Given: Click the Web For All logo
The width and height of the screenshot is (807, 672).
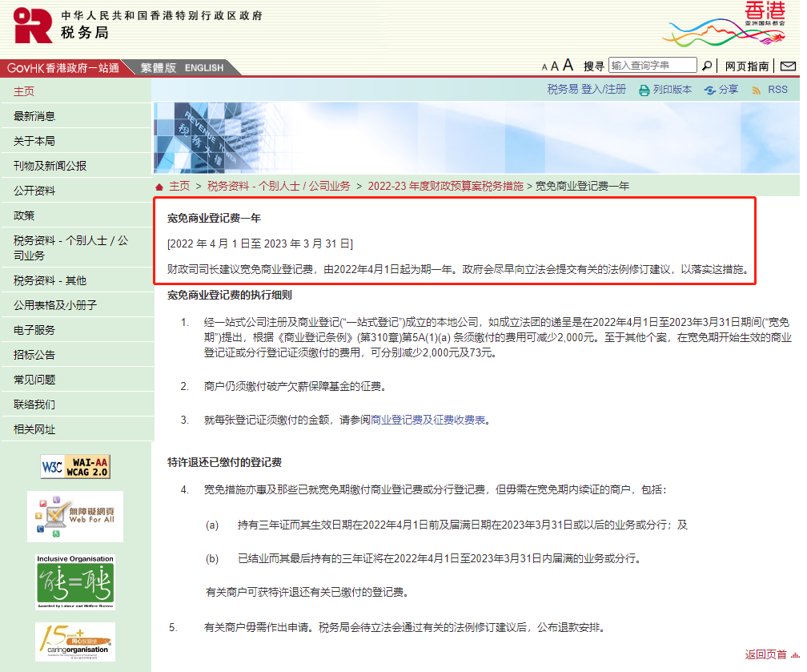Looking at the screenshot, I should coord(74,515).
